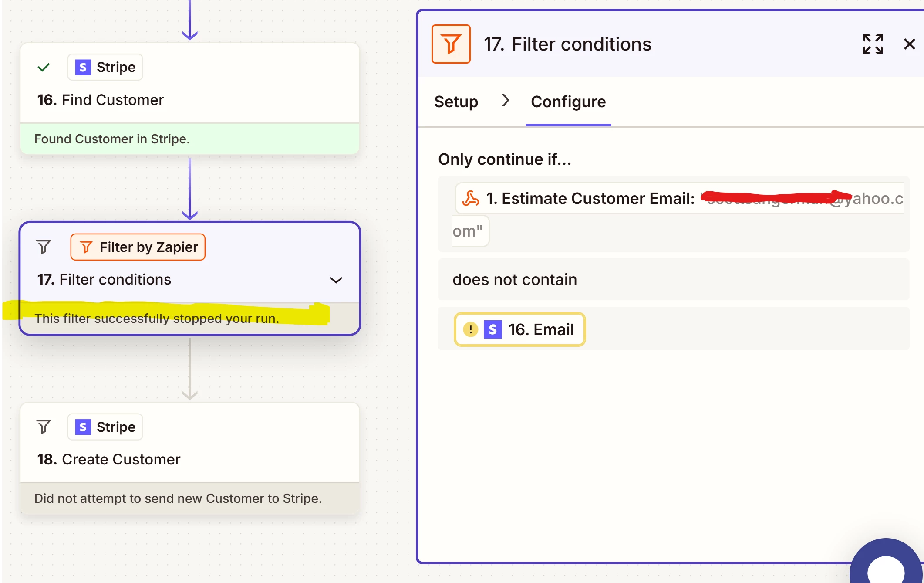Click the Stripe badge on Find Customer step
The width and height of the screenshot is (924, 583).
105,68
